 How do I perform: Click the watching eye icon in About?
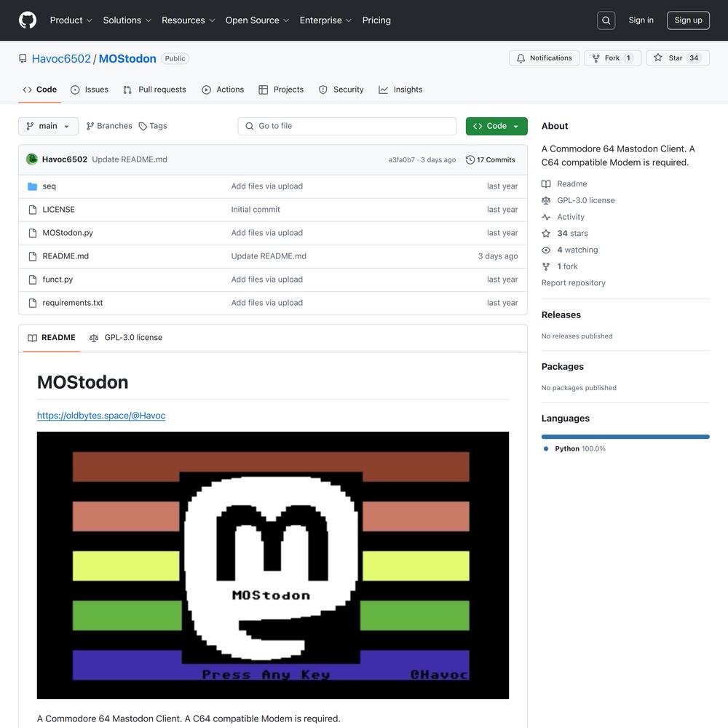pos(546,250)
